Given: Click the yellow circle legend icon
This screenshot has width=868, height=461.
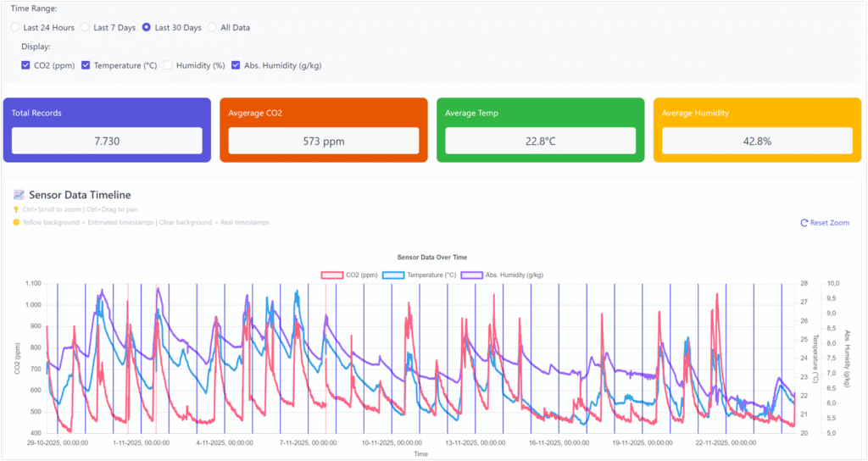Looking at the screenshot, I should click(15, 222).
